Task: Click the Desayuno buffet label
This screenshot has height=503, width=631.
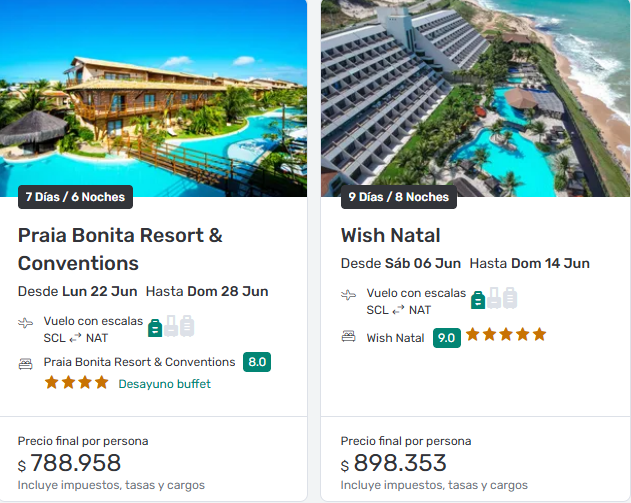Action: tap(164, 384)
